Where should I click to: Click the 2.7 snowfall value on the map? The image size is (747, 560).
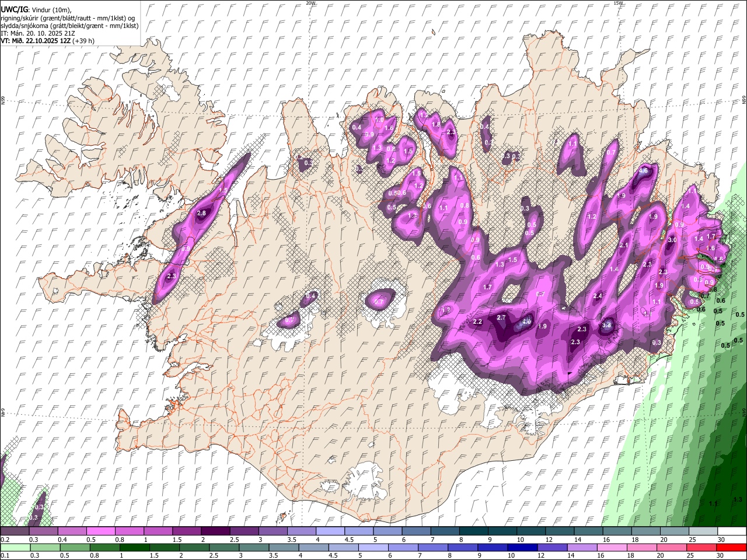(501, 317)
